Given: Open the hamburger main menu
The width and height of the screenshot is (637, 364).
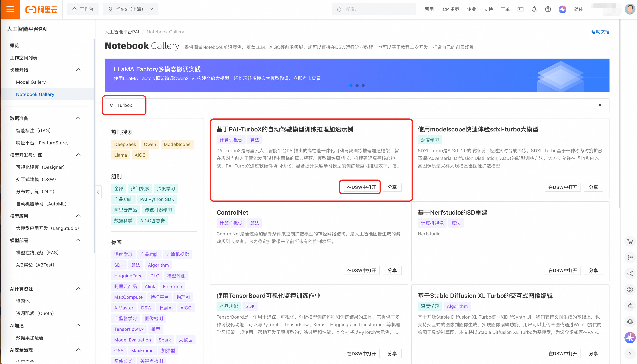Looking at the screenshot, I should coord(10,9).
